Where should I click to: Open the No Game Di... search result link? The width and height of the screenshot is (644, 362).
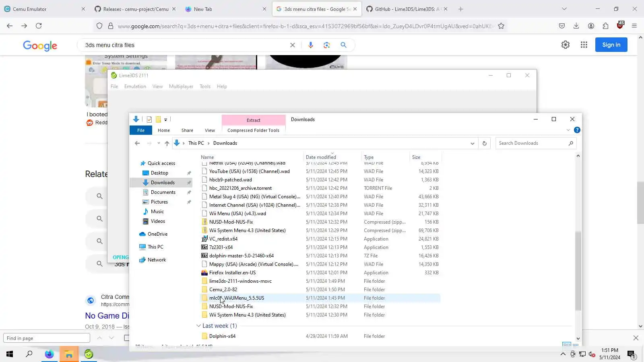pyautogui.click(x=107, y=316)
